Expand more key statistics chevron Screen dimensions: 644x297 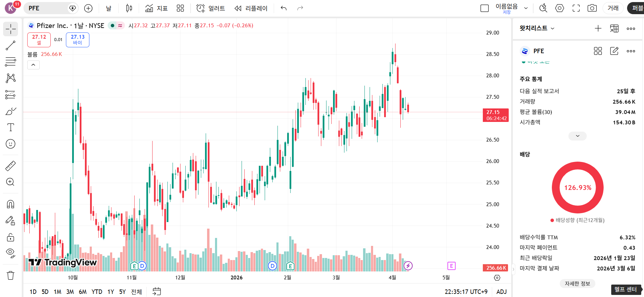coord(578,136)
